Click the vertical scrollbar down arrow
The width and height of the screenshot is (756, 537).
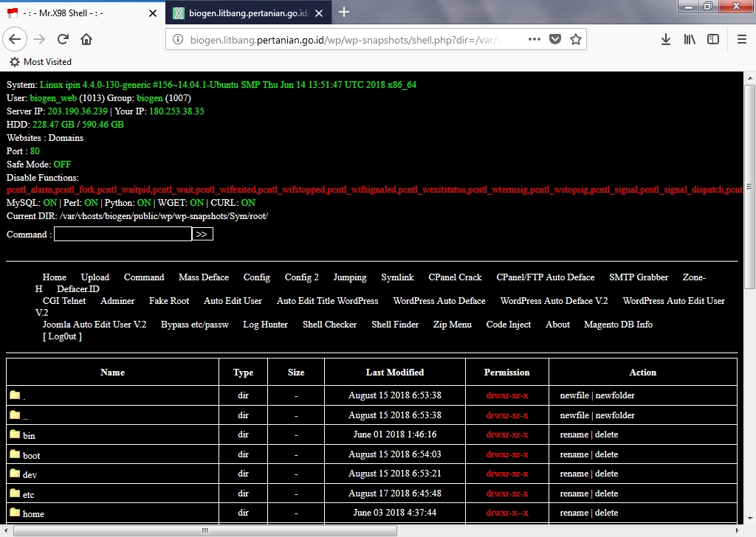tap(750, 519)
